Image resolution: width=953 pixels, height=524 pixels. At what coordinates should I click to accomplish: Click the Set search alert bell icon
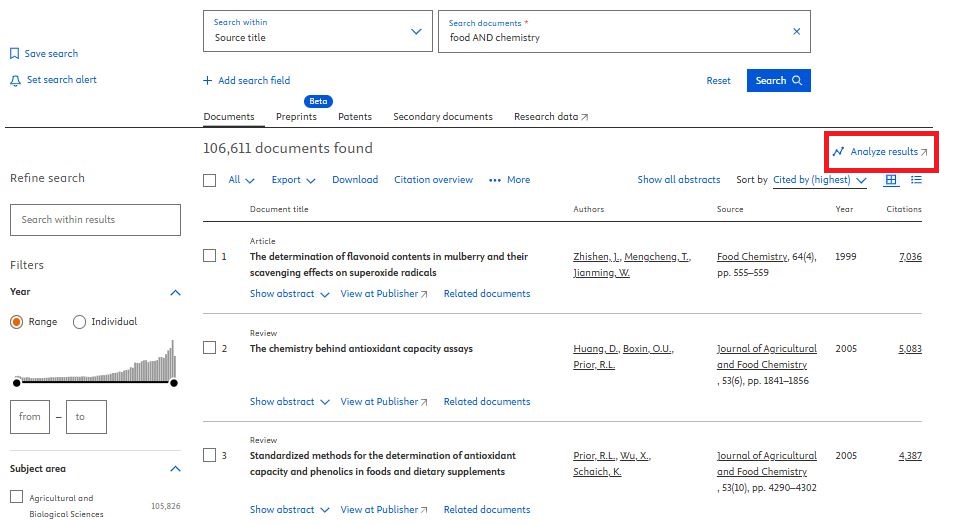click(x=14, y=80)
